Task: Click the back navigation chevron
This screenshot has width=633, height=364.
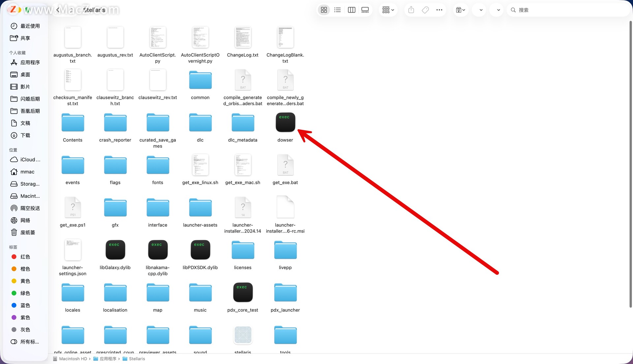Action: pos(58,10)
